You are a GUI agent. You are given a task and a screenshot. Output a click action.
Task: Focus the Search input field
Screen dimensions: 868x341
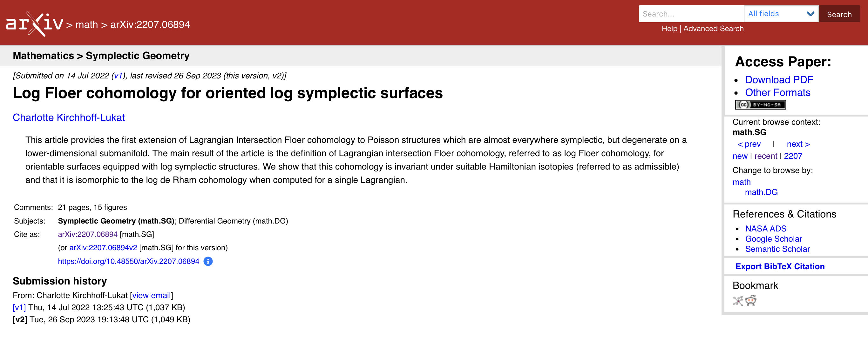[x=691, y=14]
